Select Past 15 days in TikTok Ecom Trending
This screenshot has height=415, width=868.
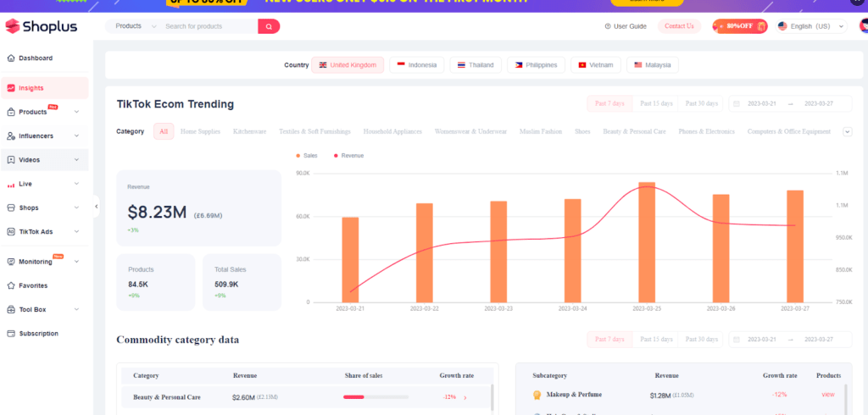[x=656, y=103]
